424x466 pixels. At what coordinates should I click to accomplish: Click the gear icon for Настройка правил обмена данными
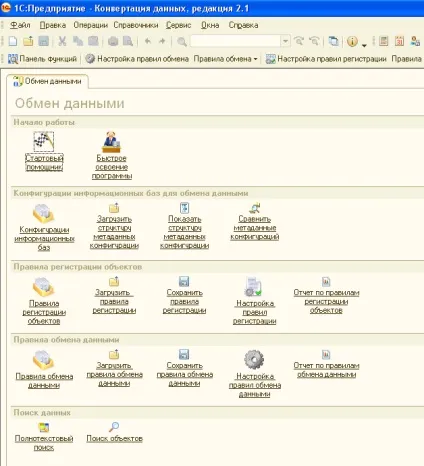[254, 360]
